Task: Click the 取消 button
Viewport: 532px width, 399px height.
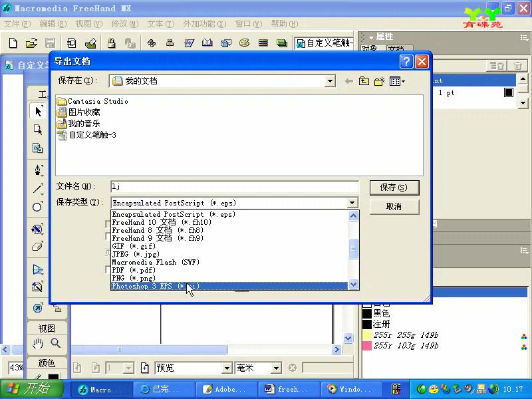Action: (394, 207)
